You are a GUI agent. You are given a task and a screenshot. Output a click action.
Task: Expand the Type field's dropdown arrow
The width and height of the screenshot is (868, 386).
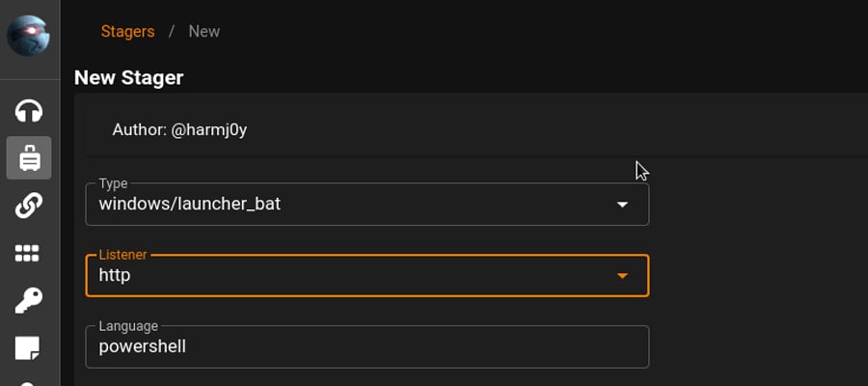coord(622,205)
